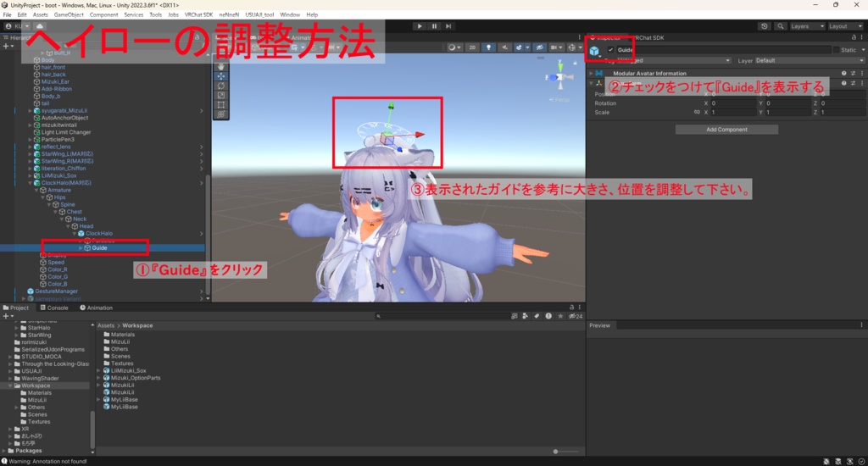Collapse the ClockHalo(MA対応) hierarchy item
This screenshot has width=868, height=466.
tap(31, 183)
